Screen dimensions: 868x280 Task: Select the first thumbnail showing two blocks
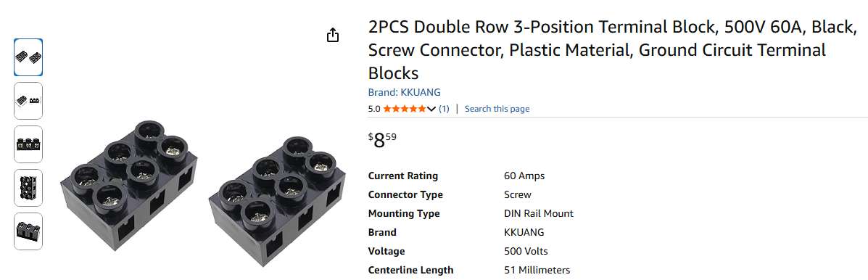(28, 57)
